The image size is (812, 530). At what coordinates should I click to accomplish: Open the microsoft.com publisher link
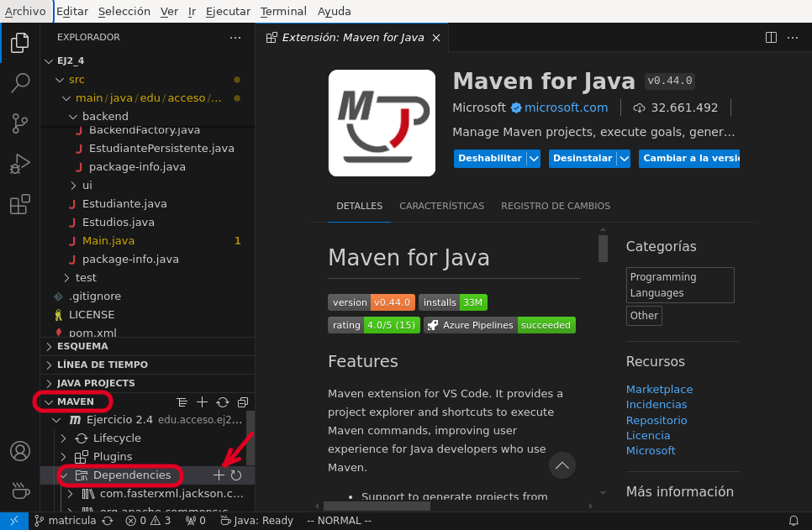(x=566, y=108)
